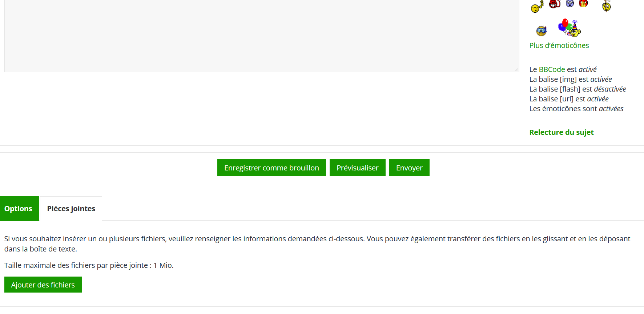Image resolution: width=644 pixels, height=314 pixels.
Task: Click Enregistrer comme brouillon button
Action: pos(271,168)
